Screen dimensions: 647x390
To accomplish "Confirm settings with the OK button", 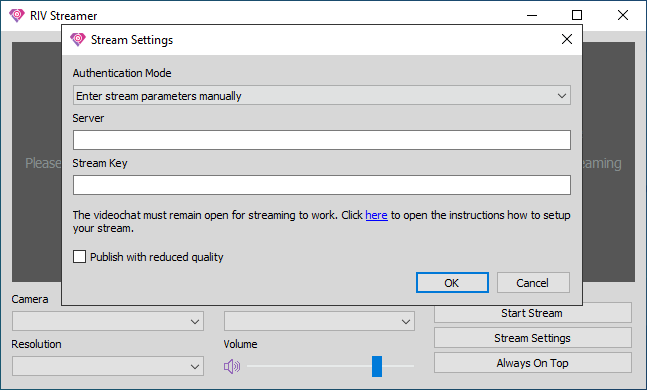I will (x=452, y=283).
